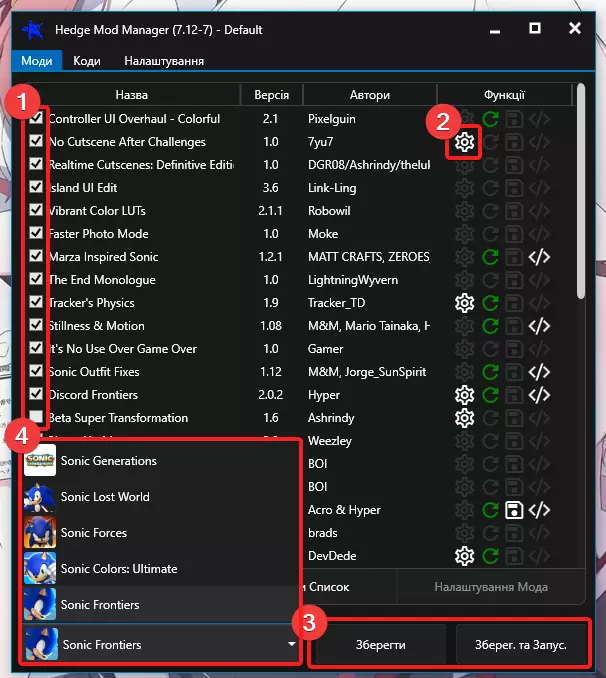Uncheck No Cutscene After Challenges mod
The height and width of the screenshot is (678, 606).
pos(36,141)
